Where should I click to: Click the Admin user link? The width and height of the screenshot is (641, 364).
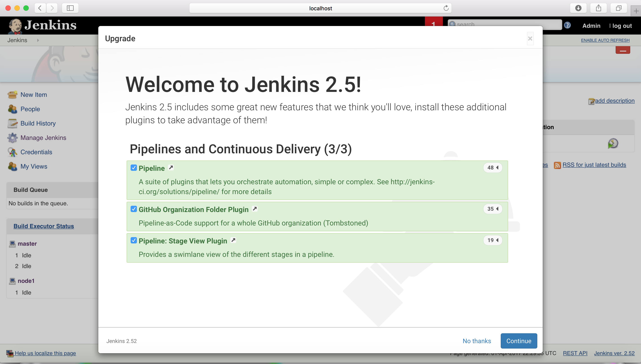click(591, 26)
